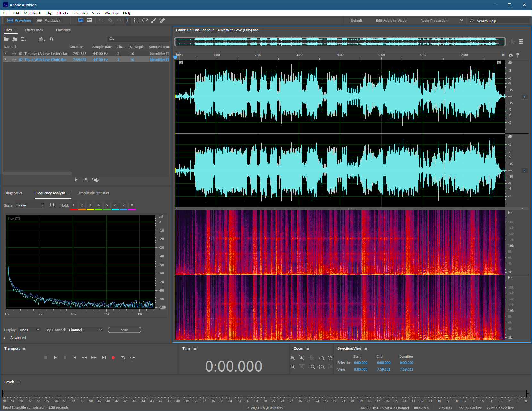Select Edit Audio to Video workspace
This screenshot has width=532, height=411.
[391, 21]
